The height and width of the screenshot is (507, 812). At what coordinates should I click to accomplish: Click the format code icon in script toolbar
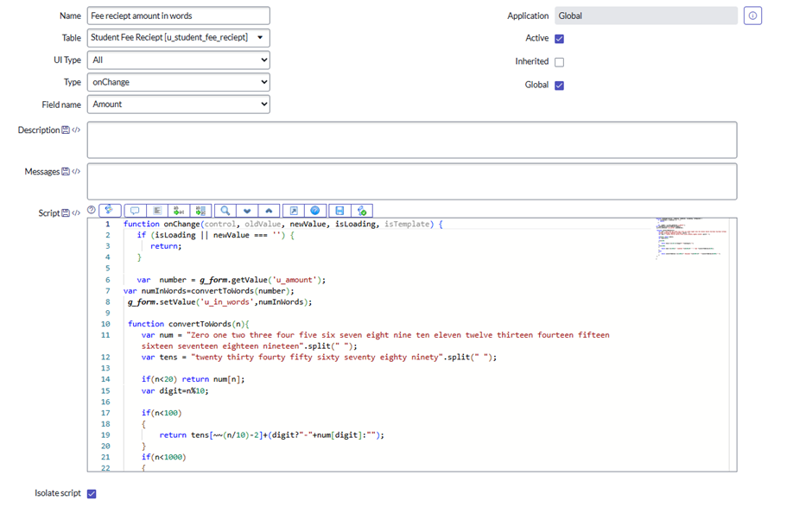pyautogui.click(x=157, y=210)
